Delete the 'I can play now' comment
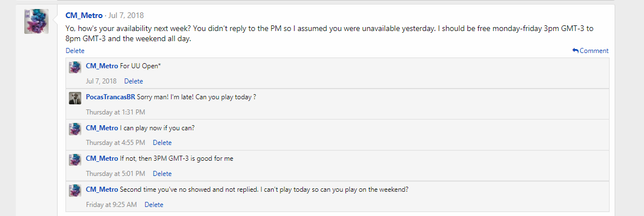The width and height of the screenshot is (644, 216). coord(162,143)
